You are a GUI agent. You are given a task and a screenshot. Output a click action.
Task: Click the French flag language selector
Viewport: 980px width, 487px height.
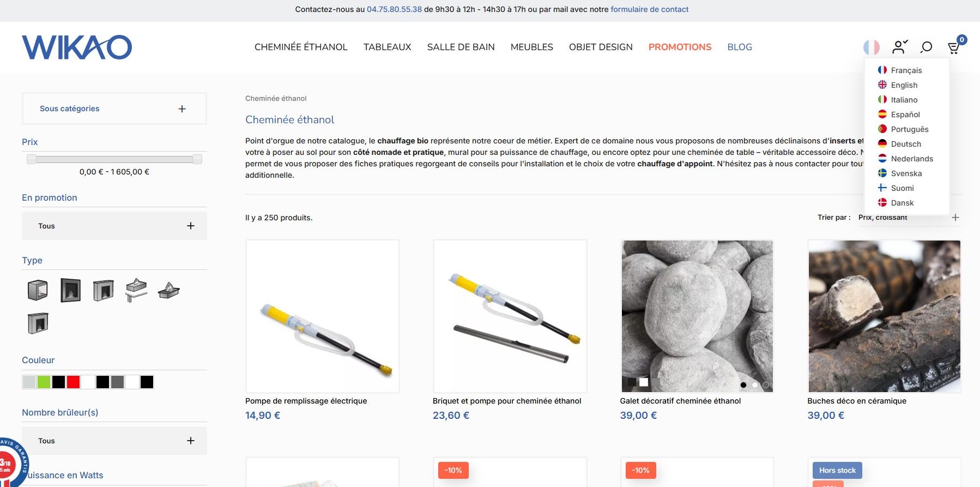pyautogui.click(x=872, y=47)
